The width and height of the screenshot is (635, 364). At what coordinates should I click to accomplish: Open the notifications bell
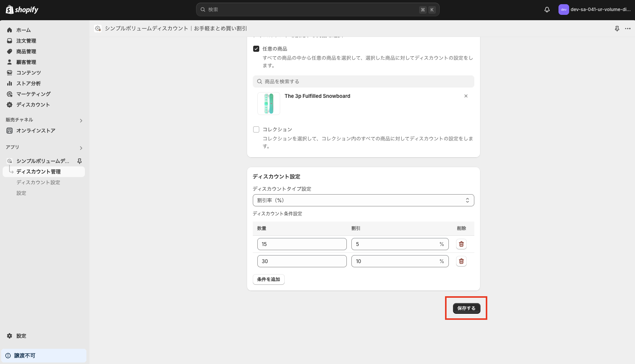[x=547, y=10]
